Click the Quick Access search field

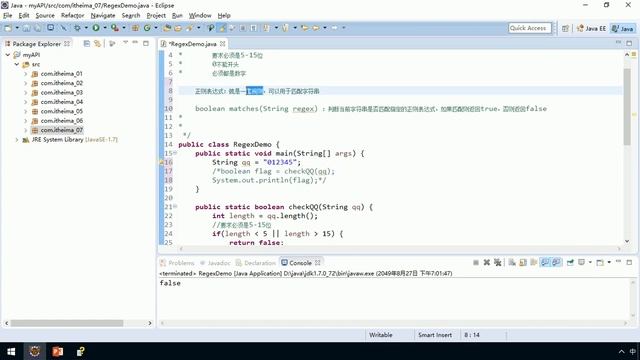(x=529, y=28)
